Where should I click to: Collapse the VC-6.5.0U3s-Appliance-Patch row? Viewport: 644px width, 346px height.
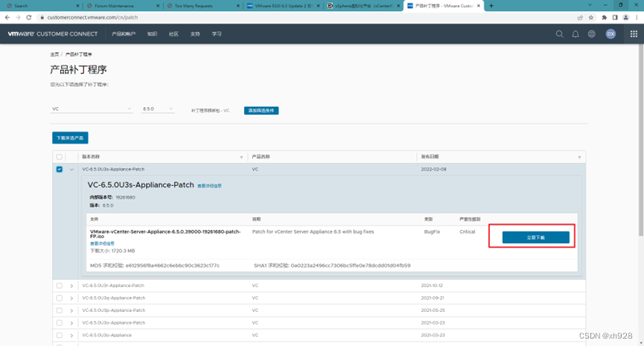71,170
